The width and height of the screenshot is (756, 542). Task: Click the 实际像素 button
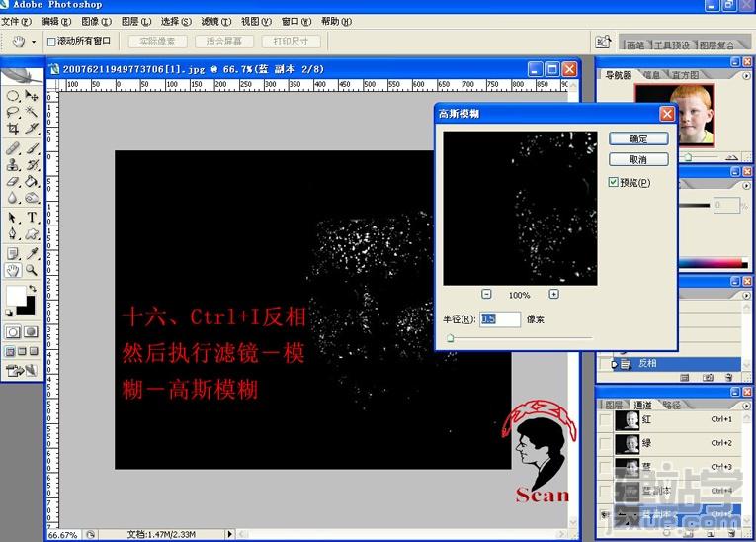[157, 42]
